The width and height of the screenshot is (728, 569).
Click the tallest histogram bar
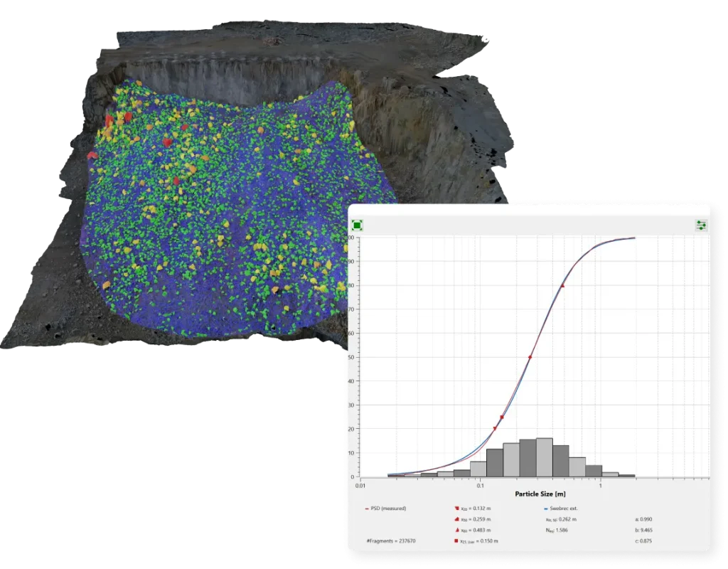point(545,457)
